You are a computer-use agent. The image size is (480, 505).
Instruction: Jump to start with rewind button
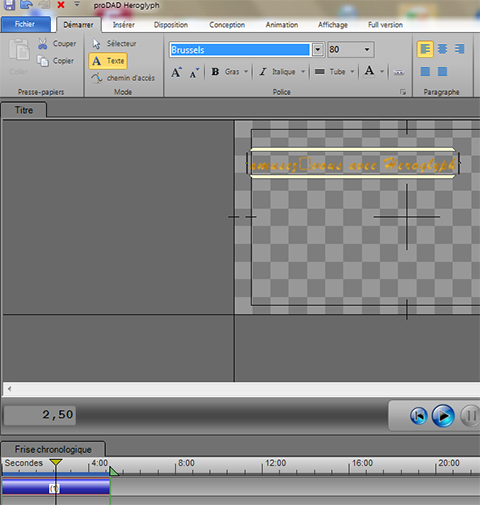pos(419,416)
